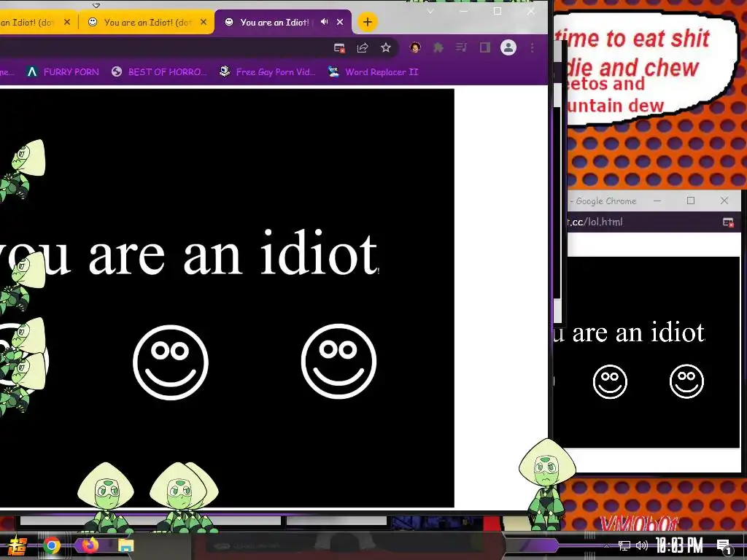Click the WR icon of Word Replacer II bookmark
Screen dimensions: 747x560
(x=333, y=72)
